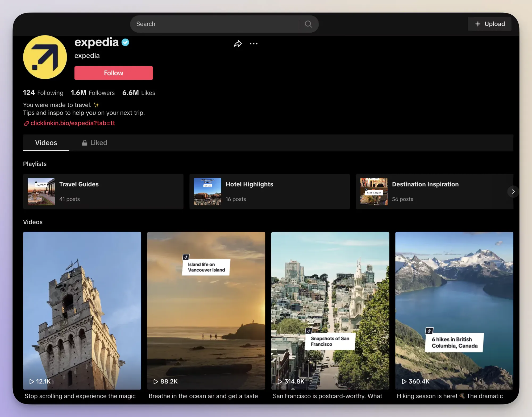The width and height of the screenshot is (532, 417).
Task: Click the search magnifier icon
Action: [x=308, y=24]
